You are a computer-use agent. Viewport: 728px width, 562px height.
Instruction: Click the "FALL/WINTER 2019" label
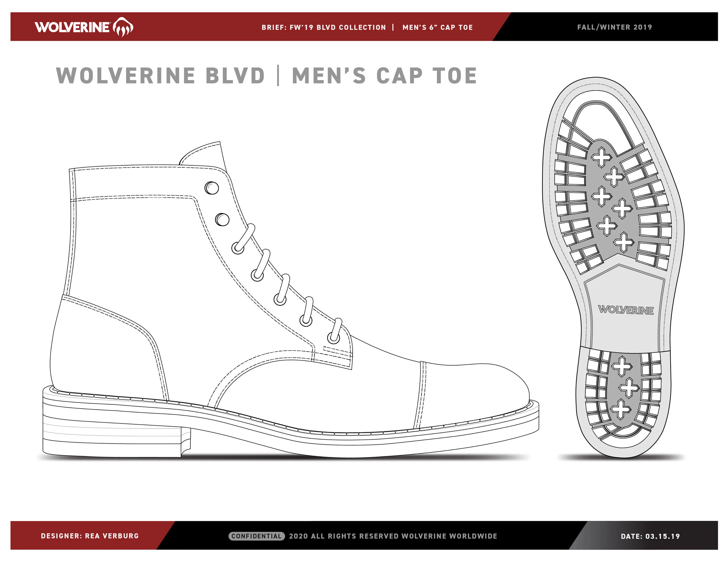point(615,27)
